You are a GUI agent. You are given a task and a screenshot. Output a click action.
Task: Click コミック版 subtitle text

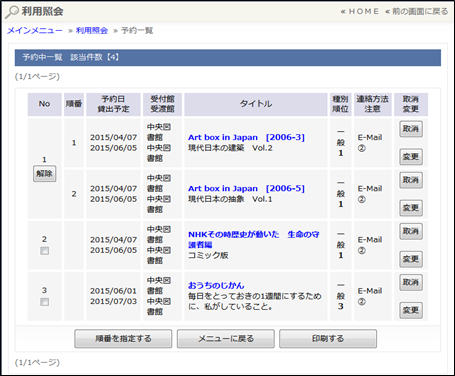pos(208,256)
